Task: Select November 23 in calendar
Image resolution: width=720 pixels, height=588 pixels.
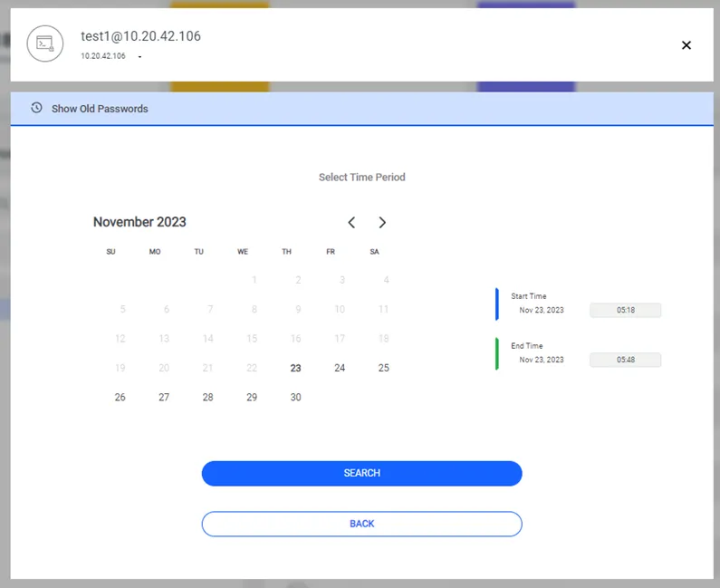Action: click(295, 368)
